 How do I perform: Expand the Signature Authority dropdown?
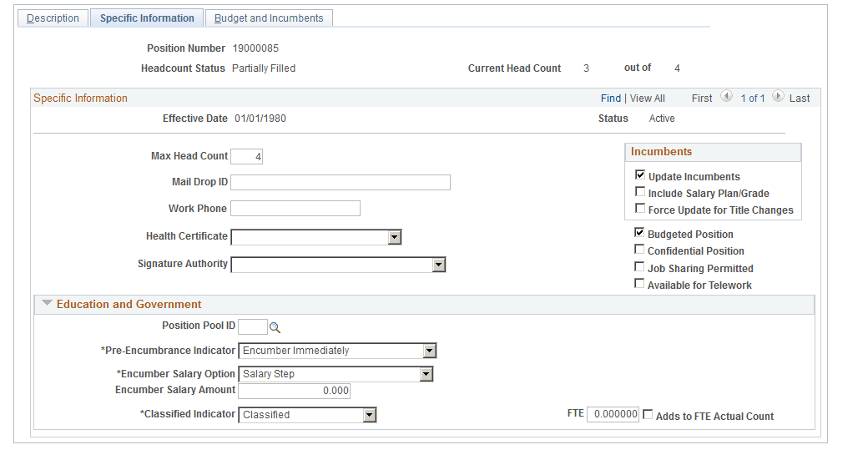tap(438, 265)
